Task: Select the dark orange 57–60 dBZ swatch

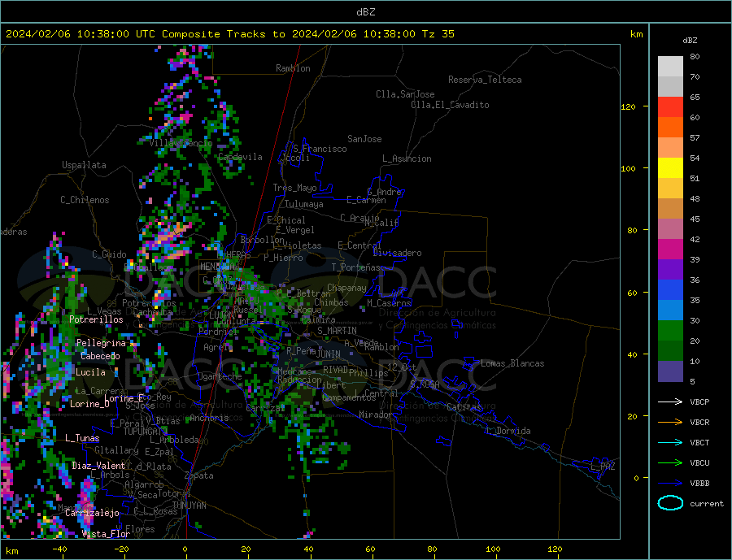Action: [x=670, y=128]
